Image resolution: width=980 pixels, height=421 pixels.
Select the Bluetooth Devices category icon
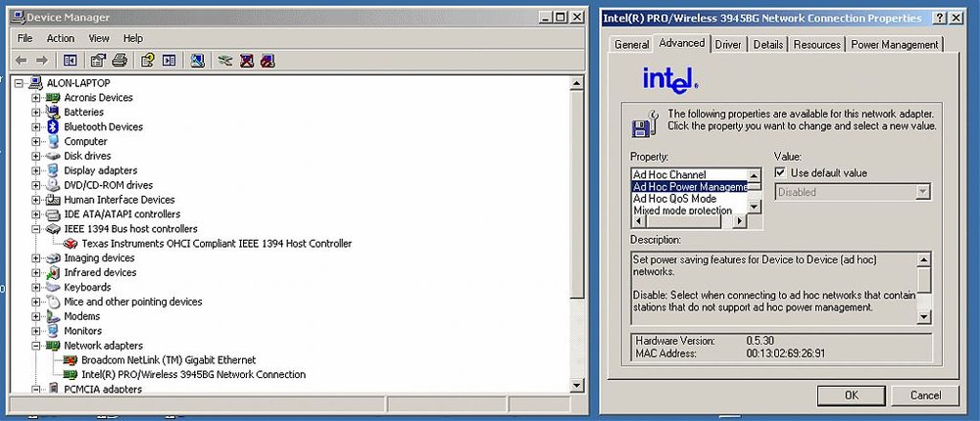(x=53, y=127)
